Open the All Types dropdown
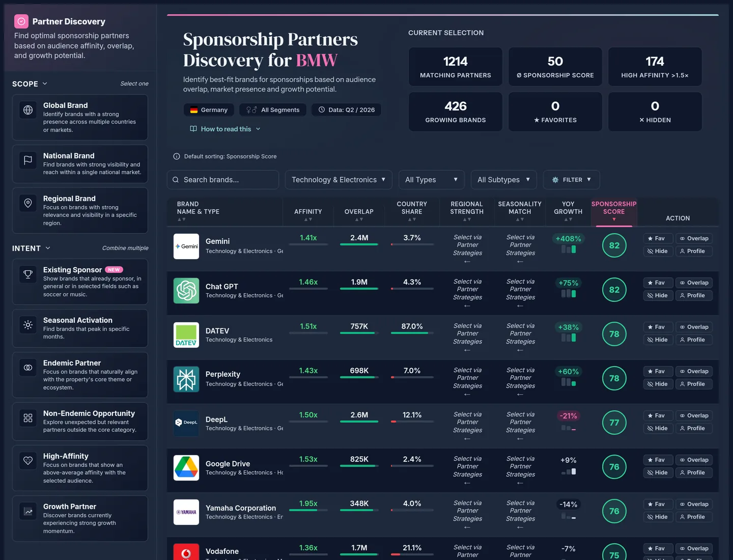This screenshot has width=733, height=560. [x=432, y=180]
